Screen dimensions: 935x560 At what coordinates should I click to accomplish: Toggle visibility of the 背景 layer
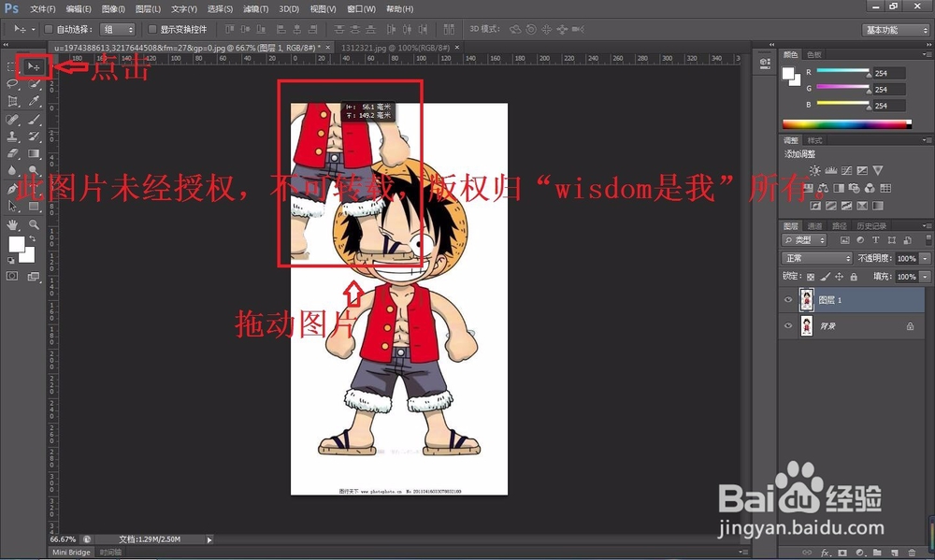pyautogui.click(x=788, y=325)
